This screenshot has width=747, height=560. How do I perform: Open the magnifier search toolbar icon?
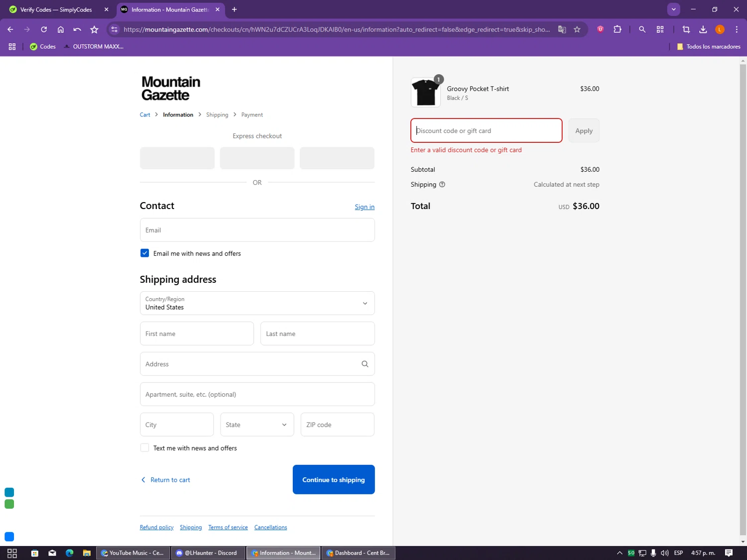coord(642,29)
